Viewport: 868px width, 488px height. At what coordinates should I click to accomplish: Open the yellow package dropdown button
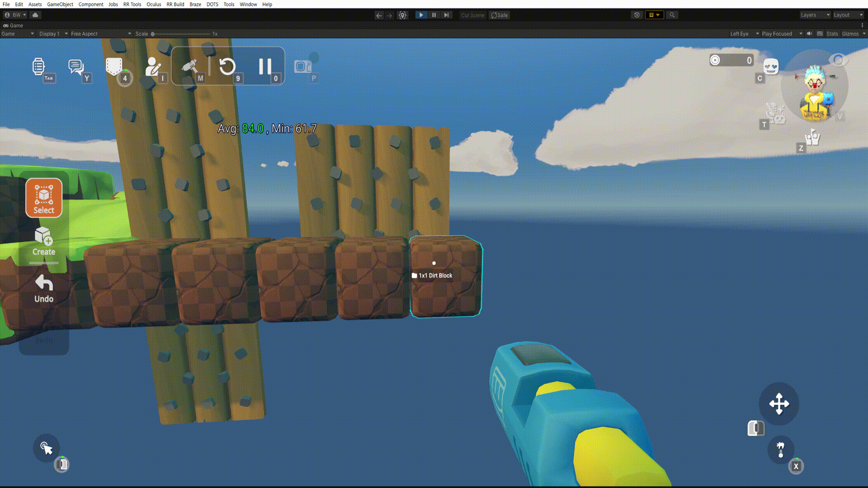(x=654, y=15)
